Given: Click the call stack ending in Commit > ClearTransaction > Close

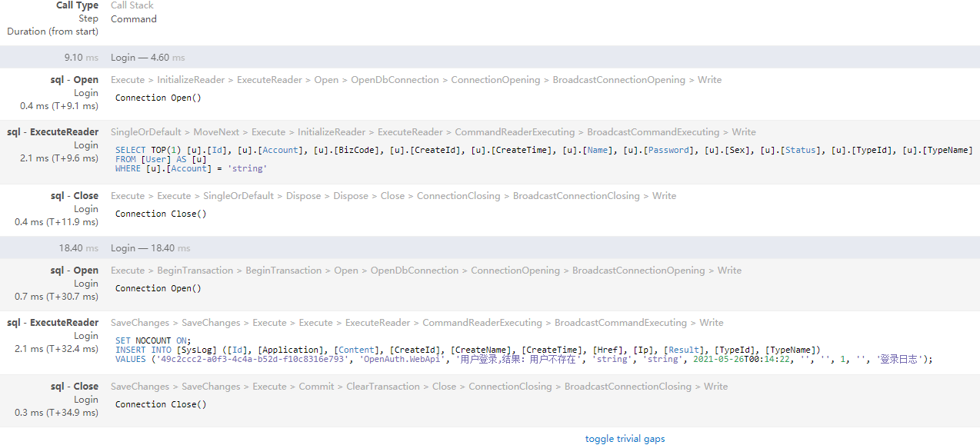Looking at the screenshot, I should click(419, 387).
